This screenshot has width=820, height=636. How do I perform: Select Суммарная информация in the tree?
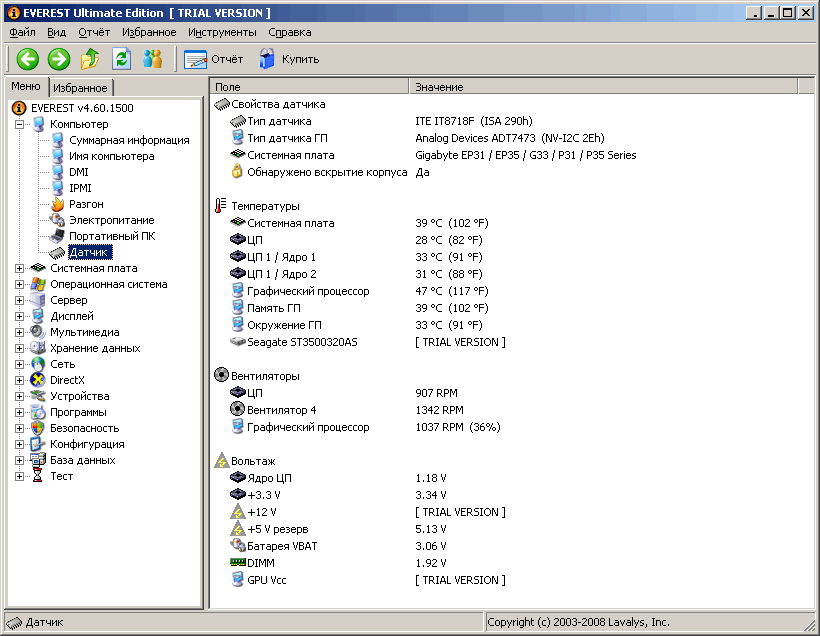[x=129, y=140]
